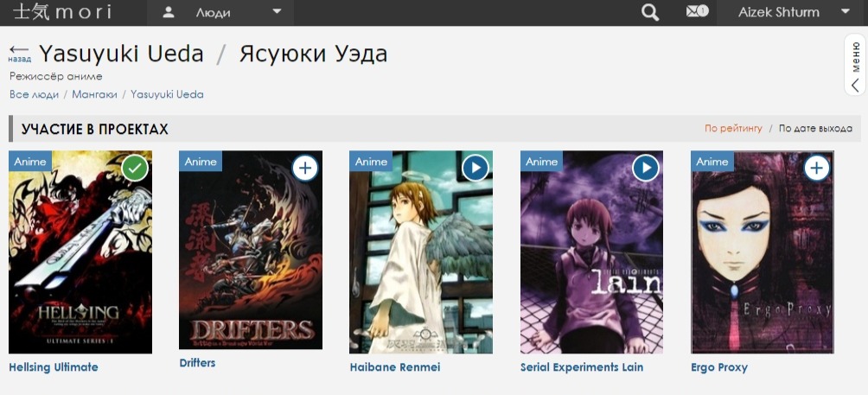Screen dimensions: 868x395
Task: Click the Ergo Proxy poster thumbnail
Action: coord(763,252)
